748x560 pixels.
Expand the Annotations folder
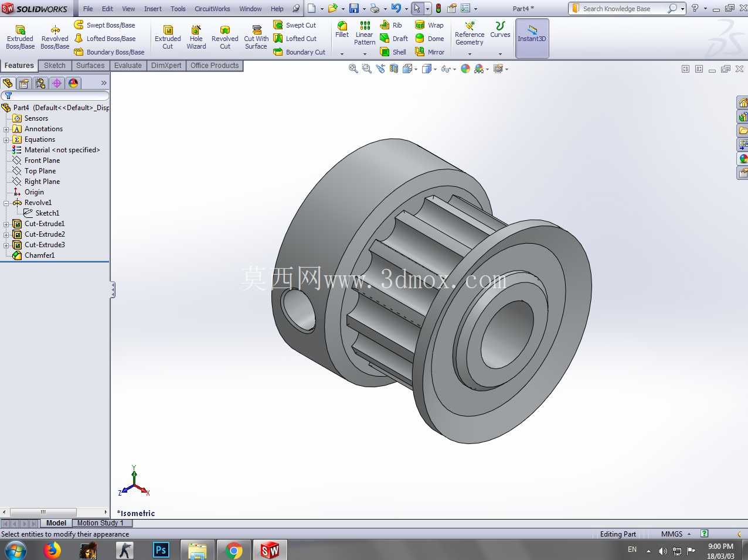pyautogui.click(x=6, y=129)
